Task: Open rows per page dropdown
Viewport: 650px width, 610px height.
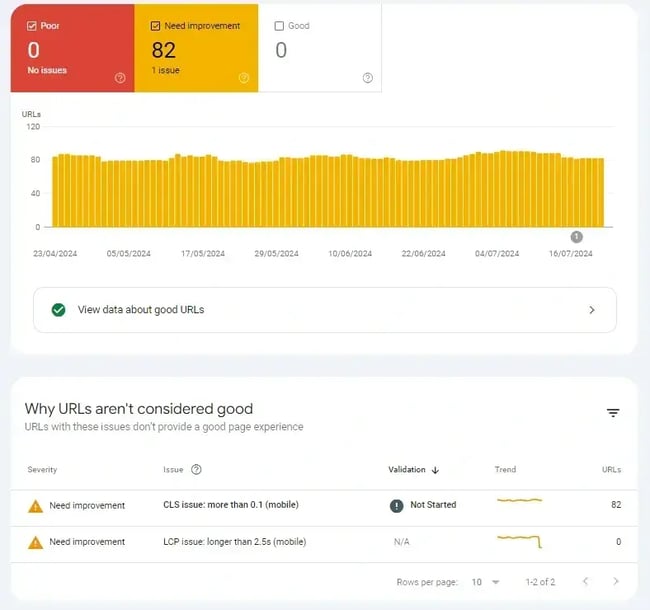Action: pos(485,581)
